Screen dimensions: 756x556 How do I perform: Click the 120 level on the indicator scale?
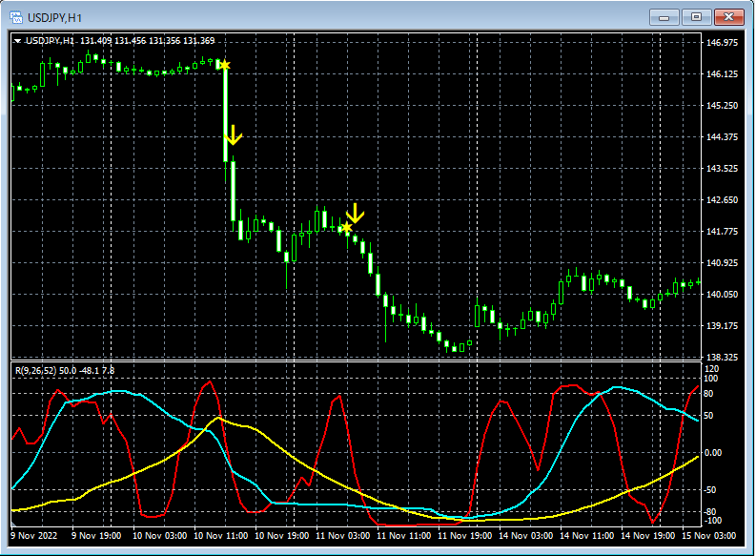coord(711,368)
